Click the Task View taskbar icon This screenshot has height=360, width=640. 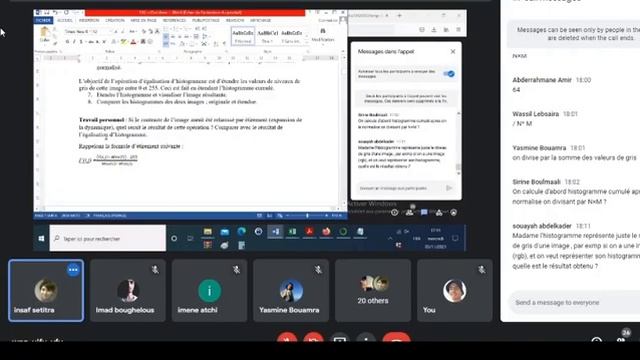point(190,238)
